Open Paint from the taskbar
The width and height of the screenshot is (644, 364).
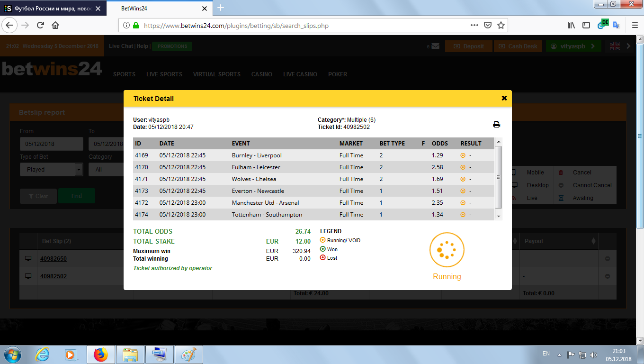pos(189,354)
